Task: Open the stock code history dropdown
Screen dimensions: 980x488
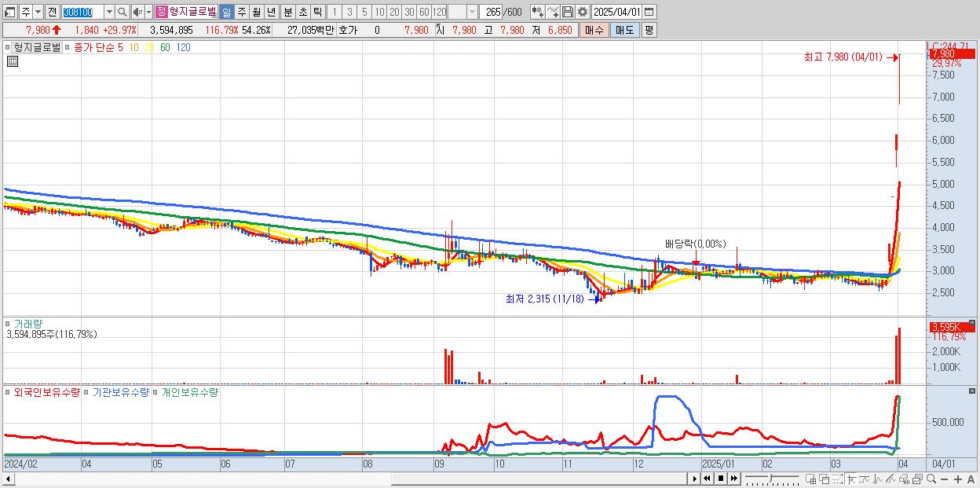Action: pyautogui.click(x=108, y=12)
